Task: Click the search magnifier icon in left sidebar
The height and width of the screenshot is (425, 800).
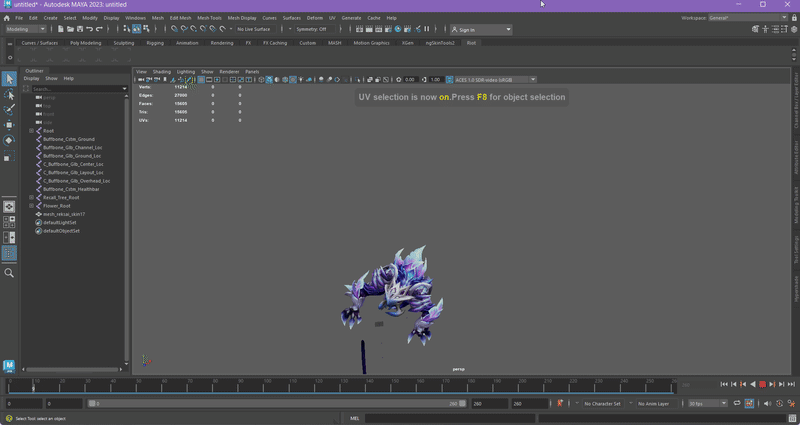Action: [x=9, y=273]
